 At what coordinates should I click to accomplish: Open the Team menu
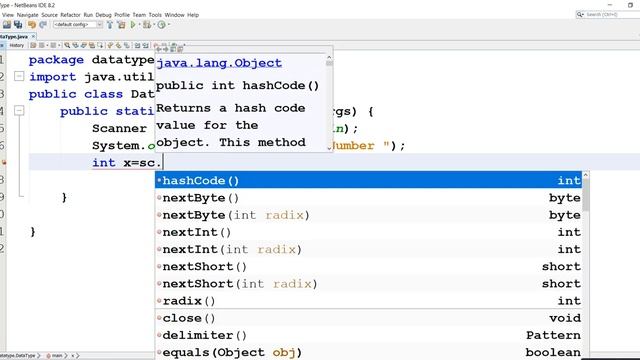(x=139, y=15)
